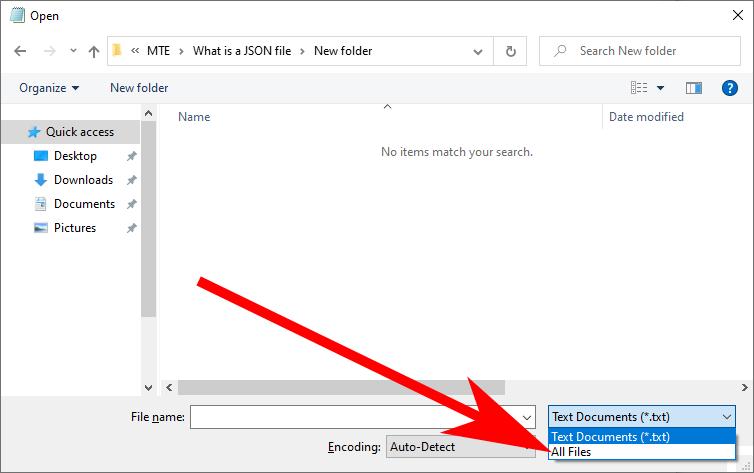
Task: Open the Organize menu
Action: tap(49, 88)
